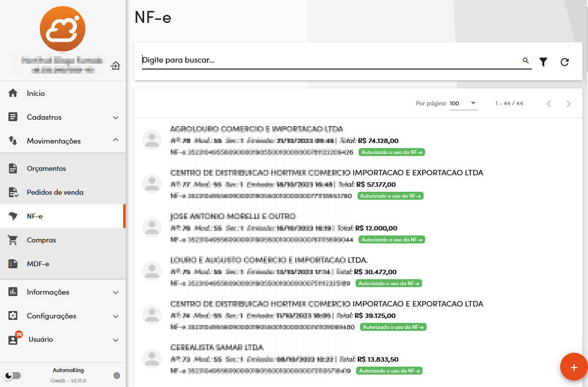Viewport: 588px width, 387px height.
Task: Click the info icon near version text
Action: pyautogui.click(x=117, y=376)
